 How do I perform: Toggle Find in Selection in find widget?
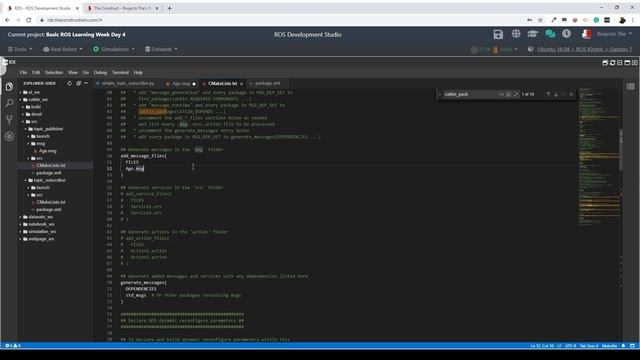[564, 94]
